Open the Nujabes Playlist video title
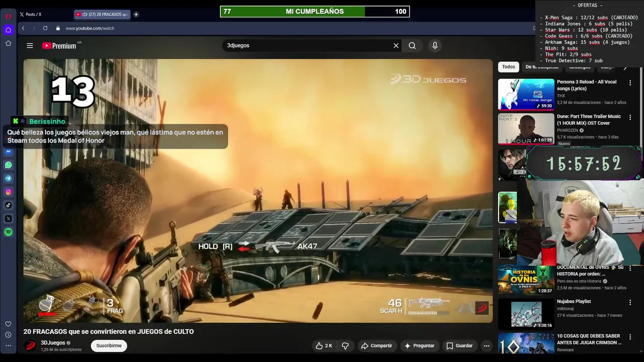This screenshot has width=644, height=362. pos(574,302)
